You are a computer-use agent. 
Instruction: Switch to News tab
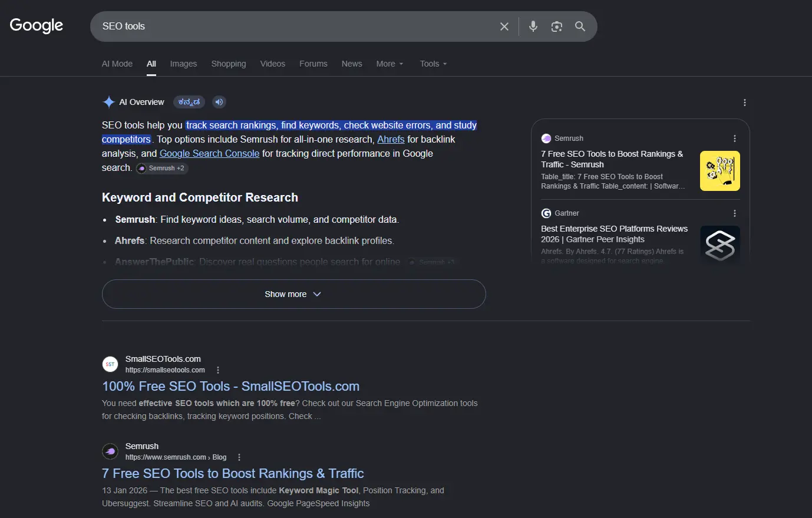click(352, 64)
